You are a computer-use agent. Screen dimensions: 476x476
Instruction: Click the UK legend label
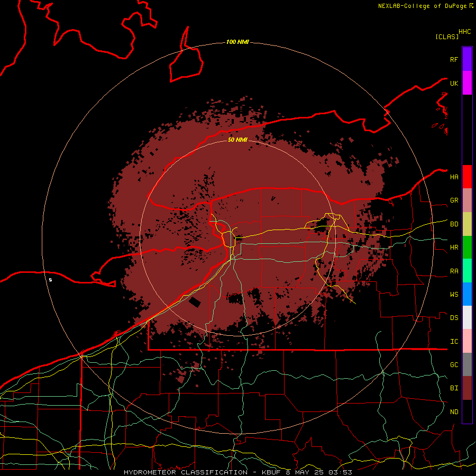[x=454, y=83]
